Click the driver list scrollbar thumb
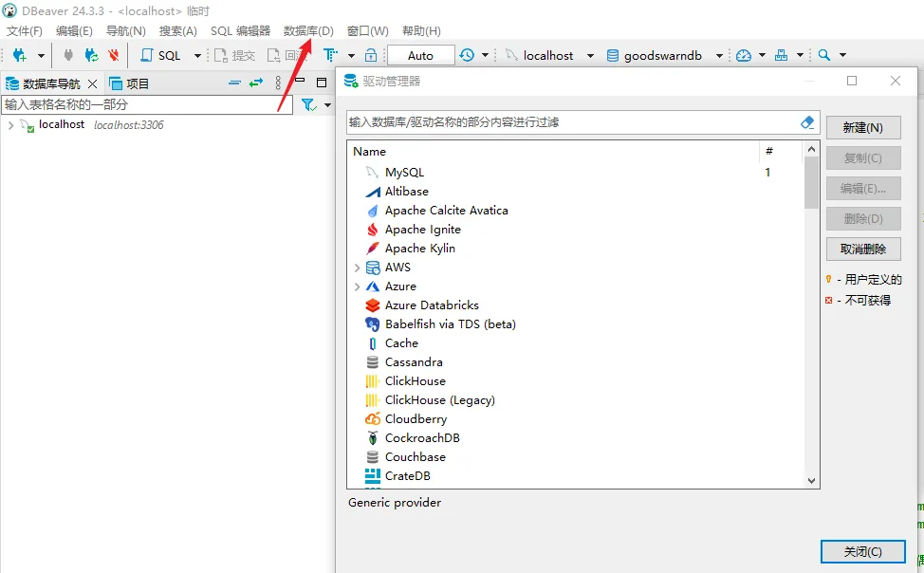The image size is (924, 573). 811,183
